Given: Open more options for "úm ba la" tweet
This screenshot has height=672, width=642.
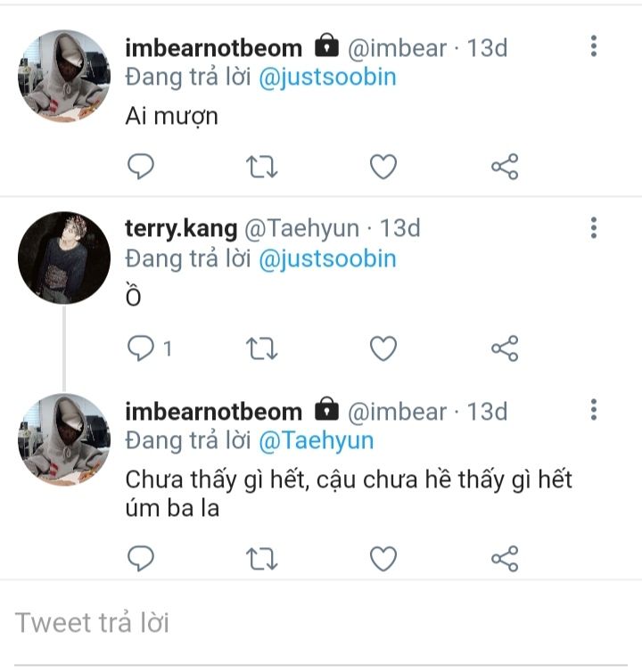Looking at the screenshot, I should pos(593,411).
